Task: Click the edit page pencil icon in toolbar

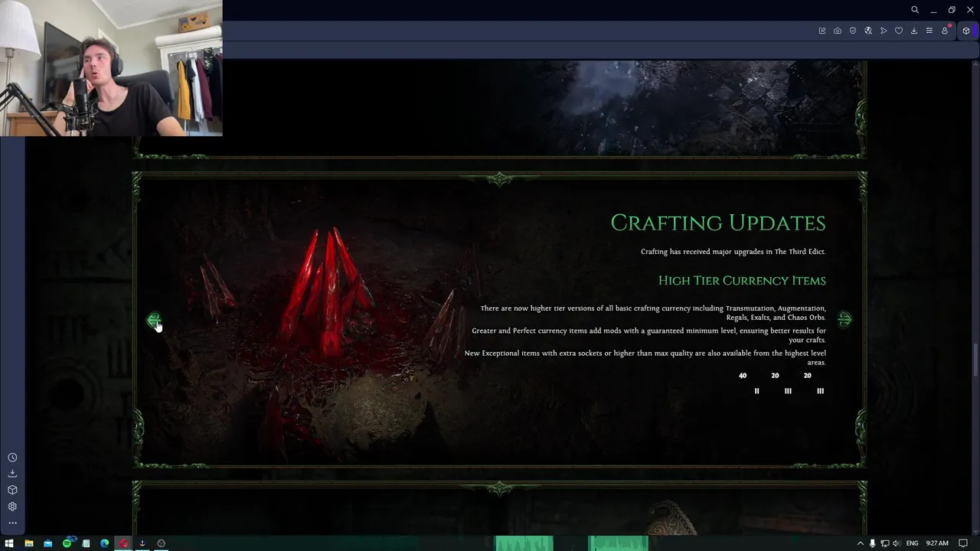Action: (x=822, y=31)
